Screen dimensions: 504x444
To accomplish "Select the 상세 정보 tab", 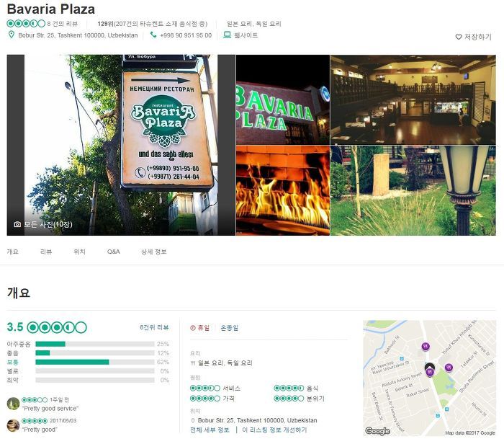I will coord(153,252).
